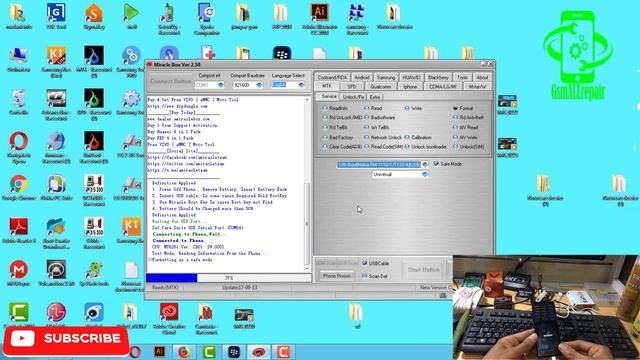Viewport: 640px width, 360px height.
Task: Open the BlackBerry desktop shortcut
Action: [x=281, y=53]
